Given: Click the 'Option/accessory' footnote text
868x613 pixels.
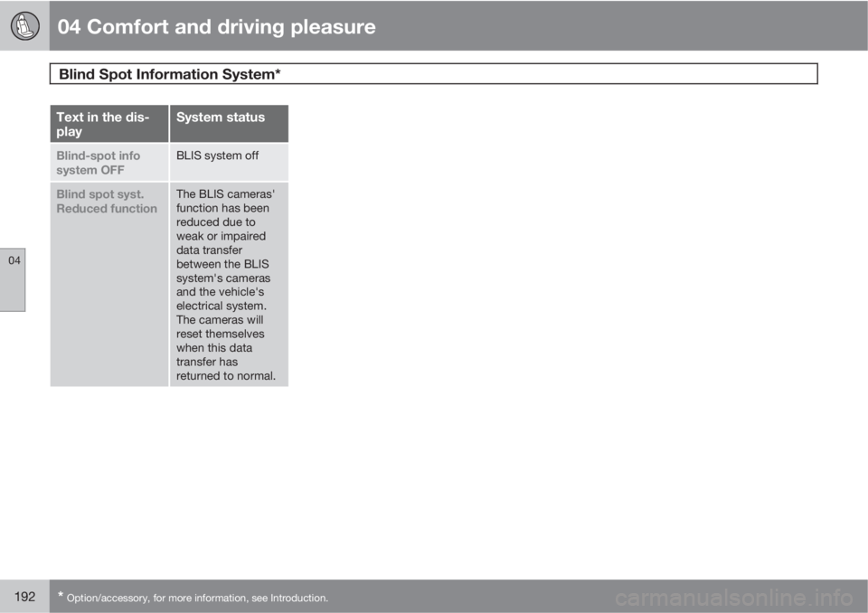Looking at the screenshot, I should tap(193, 598).
